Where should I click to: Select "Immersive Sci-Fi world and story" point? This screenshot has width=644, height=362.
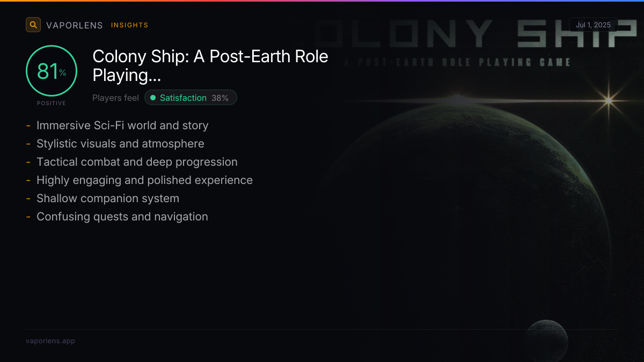pyautogui.click(x=122, y=125)
